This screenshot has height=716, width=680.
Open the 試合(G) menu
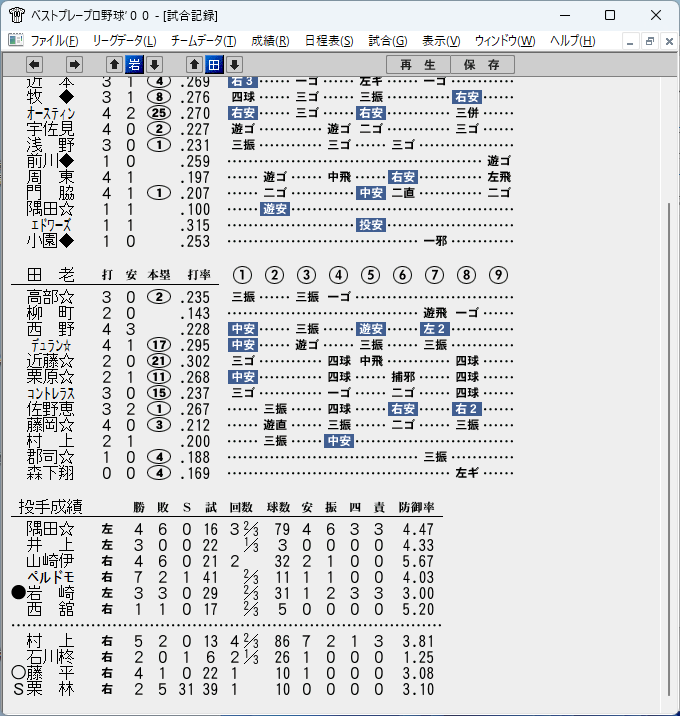click(388, 41)
